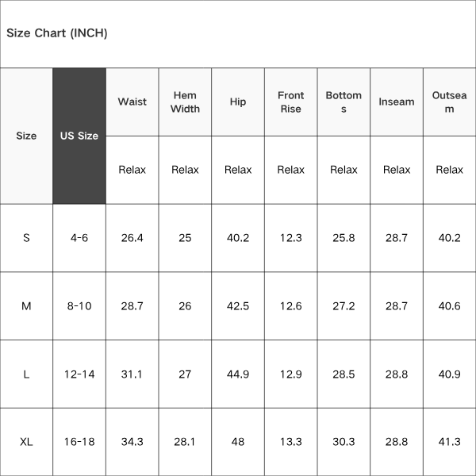Click the 26.4 waist value
The height and width of the screenshot is (476, 476).
coord(132,238)
